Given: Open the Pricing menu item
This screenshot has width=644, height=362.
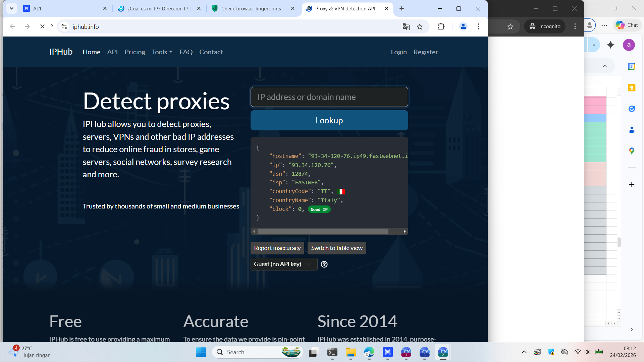Looking at the screenshot, I should (x=135, y=52).
